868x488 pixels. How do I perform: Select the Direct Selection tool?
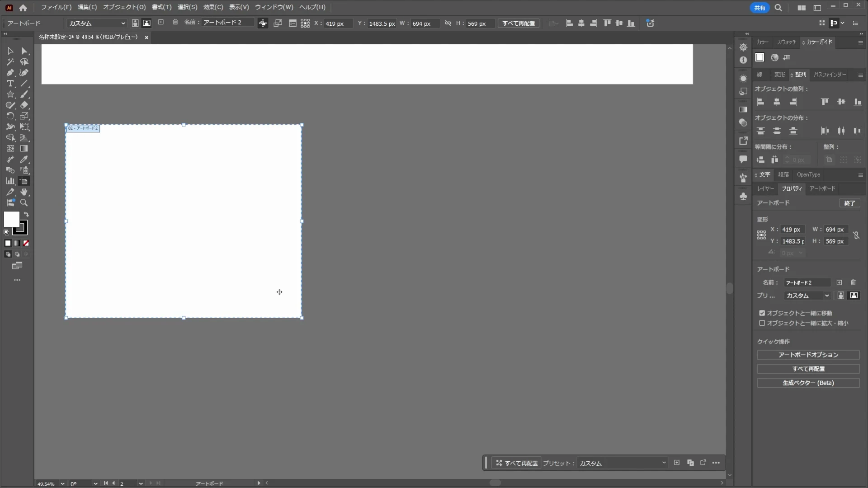24,51
